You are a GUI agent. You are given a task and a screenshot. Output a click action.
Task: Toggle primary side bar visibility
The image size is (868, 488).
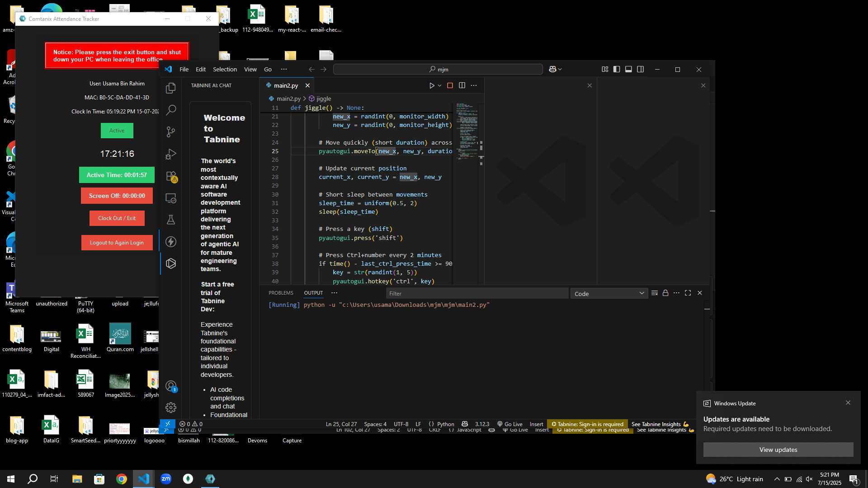click(x=617, y=69)
